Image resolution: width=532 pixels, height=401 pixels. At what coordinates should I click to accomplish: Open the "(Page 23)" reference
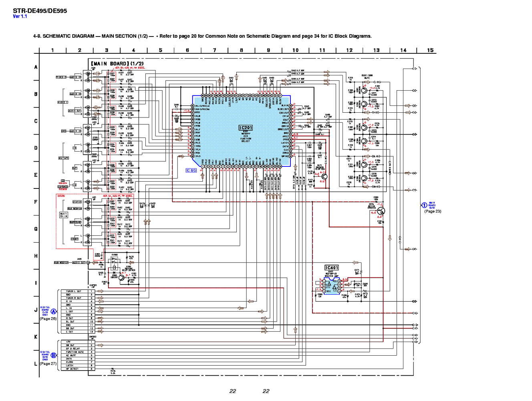433,211
